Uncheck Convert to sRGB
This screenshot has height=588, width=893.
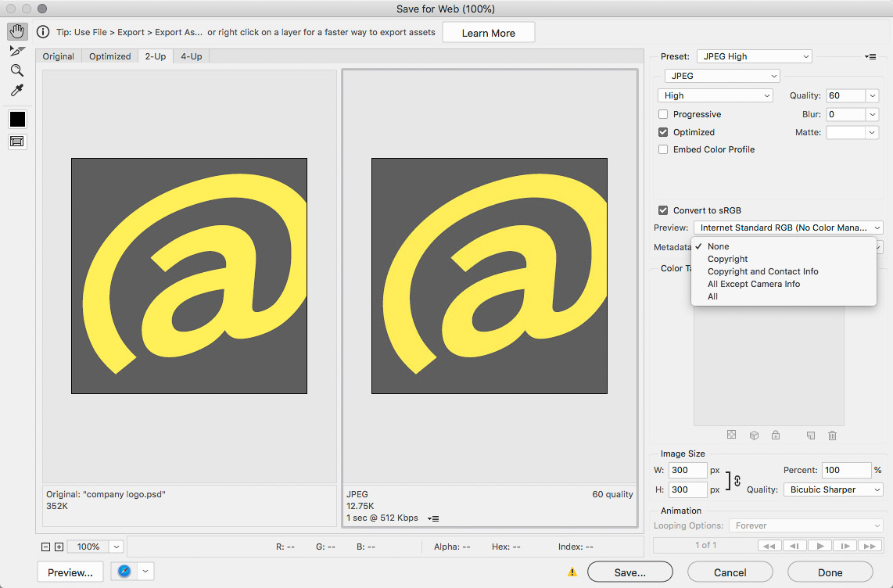(x=663, y=210)
